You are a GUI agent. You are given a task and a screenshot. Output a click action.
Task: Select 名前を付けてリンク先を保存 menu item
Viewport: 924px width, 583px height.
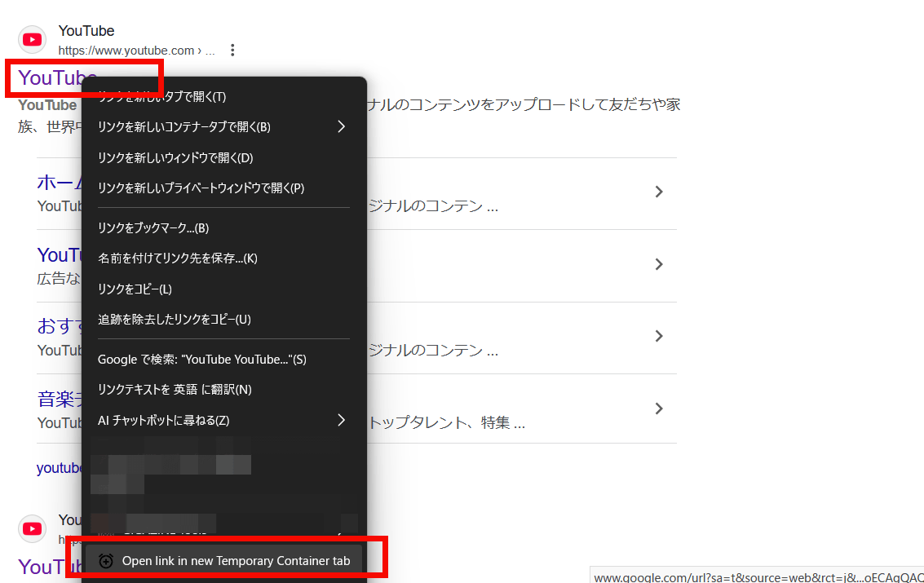[x=177, y=258]
